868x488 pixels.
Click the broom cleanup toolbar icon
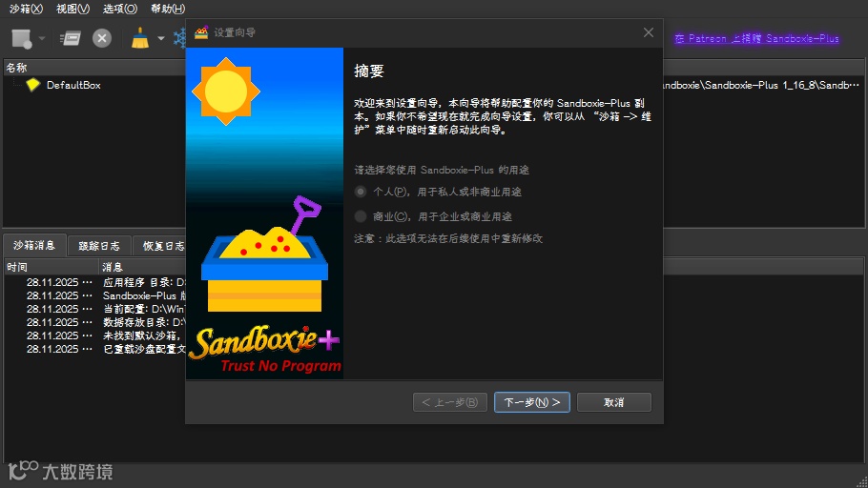(140, 38)
